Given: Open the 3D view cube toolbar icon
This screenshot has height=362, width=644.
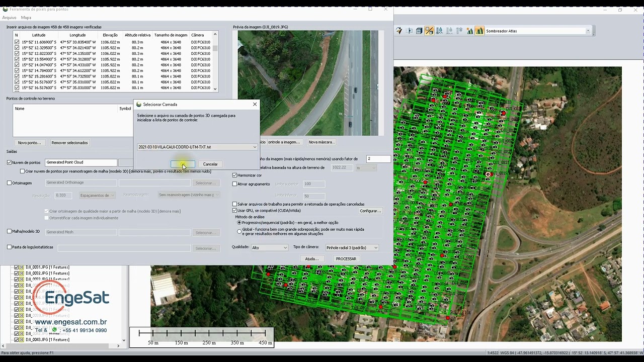Looking at the screenshot, I should [x=419, y=31].
